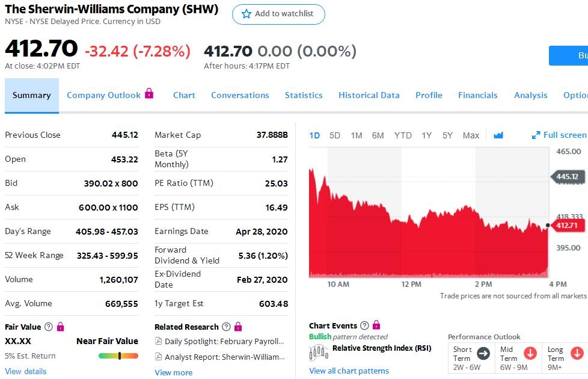Image resolution: width=588 pixels, height=379 pixels.
Task: Click the Near Fair Value gradient bar
Action: (118, 356)
